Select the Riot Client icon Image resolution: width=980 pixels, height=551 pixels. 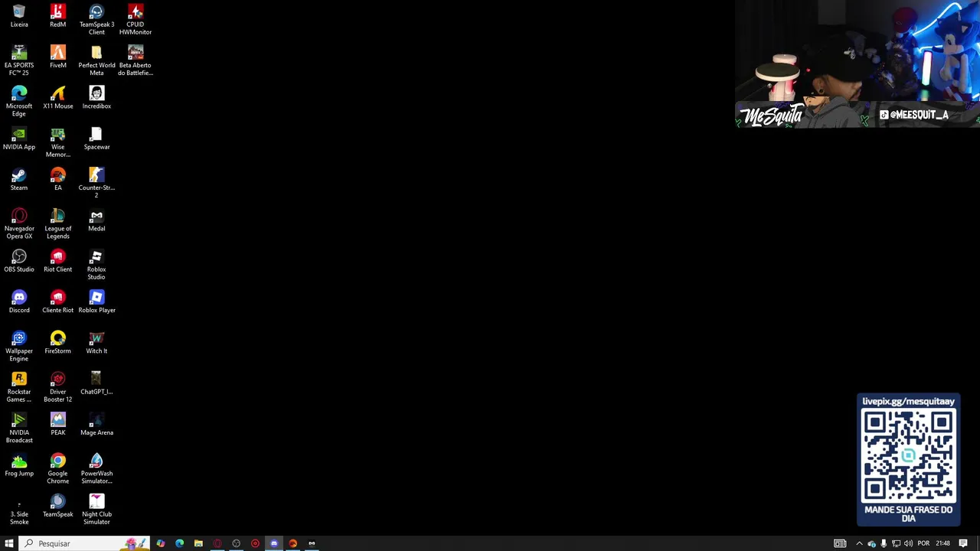[57, 260]
